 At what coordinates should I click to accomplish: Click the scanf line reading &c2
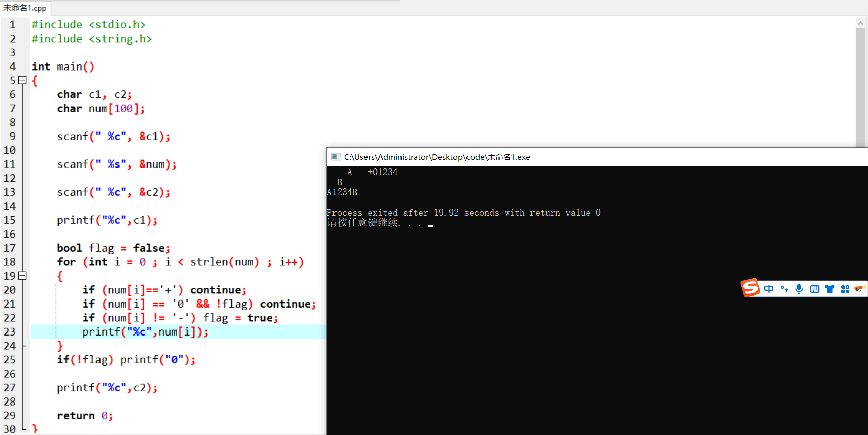pyautogui.click(x=114, y=192)
